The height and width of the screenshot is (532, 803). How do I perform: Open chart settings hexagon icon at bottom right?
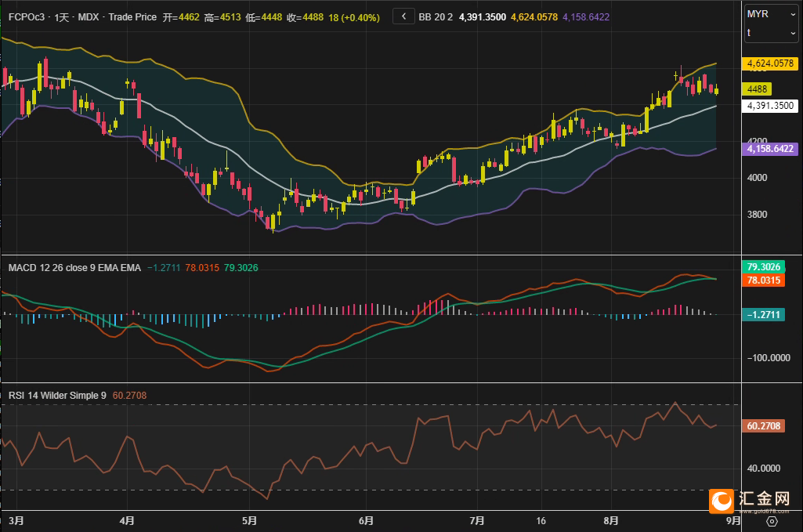click(772, 521)
